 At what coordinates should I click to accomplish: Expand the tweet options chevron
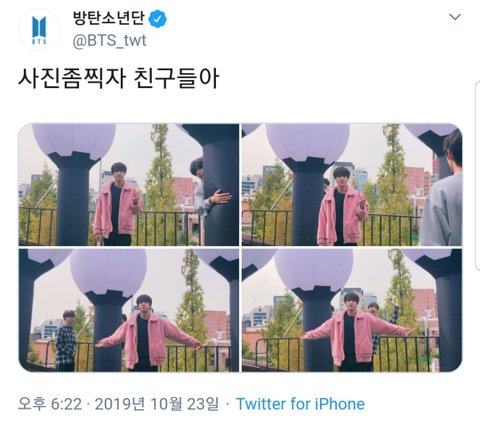455,16
